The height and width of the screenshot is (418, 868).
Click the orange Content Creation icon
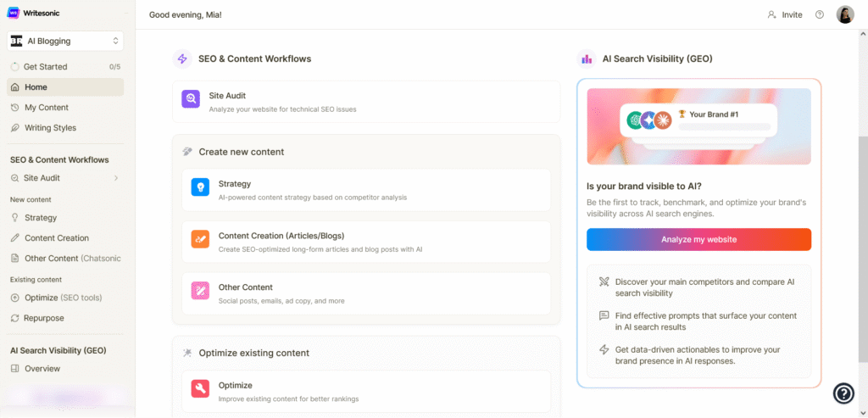point(200,240)
